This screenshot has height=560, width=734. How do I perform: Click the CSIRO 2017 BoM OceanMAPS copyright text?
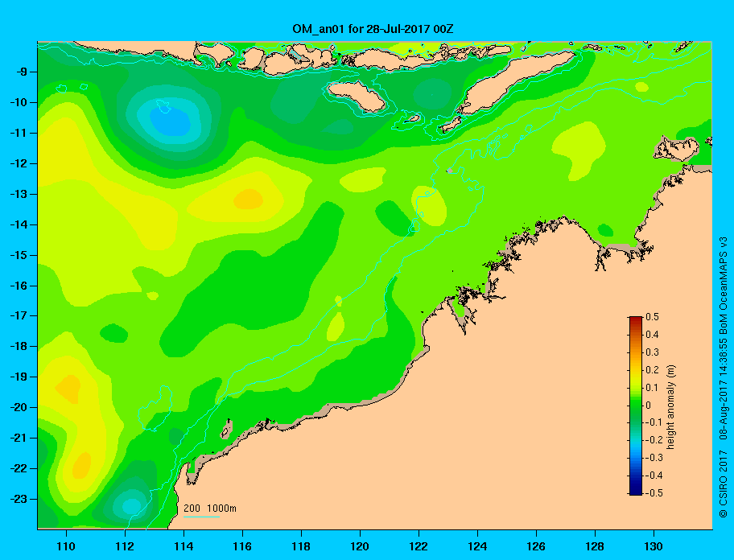724,377
